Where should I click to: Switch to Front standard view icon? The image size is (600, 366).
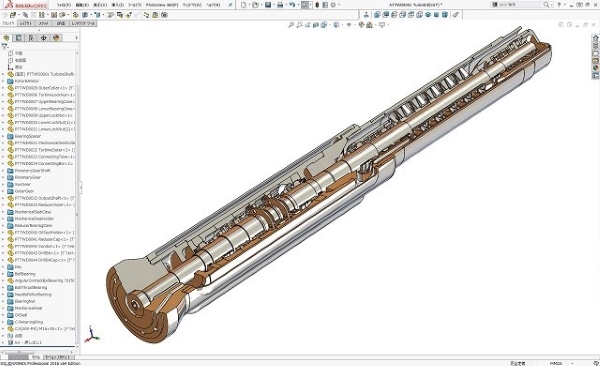coord(377,15)
